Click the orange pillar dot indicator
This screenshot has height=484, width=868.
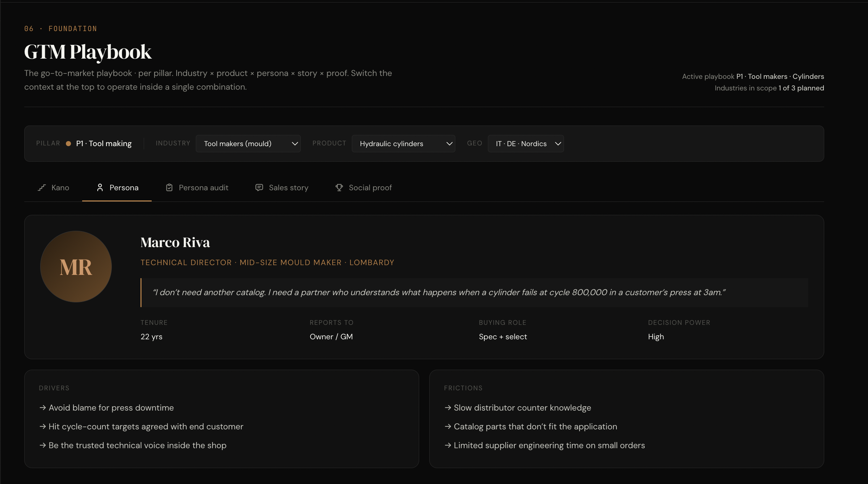[68, 144]
